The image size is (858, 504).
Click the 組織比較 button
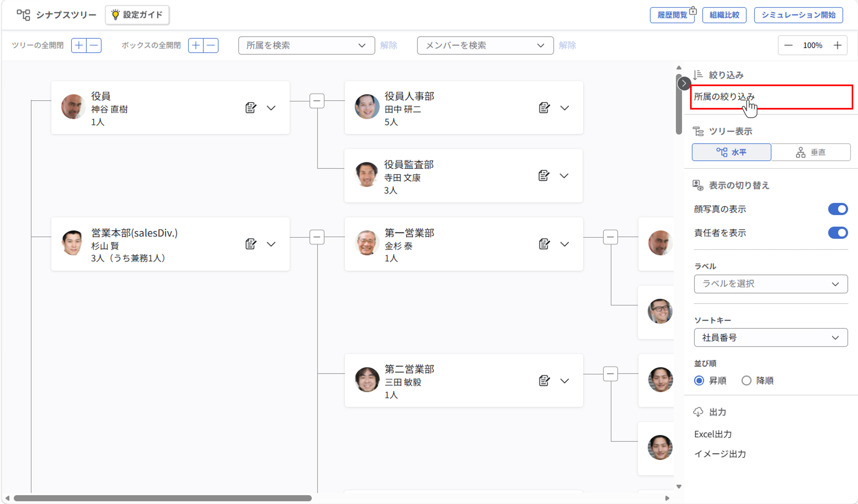click(724, 15)
